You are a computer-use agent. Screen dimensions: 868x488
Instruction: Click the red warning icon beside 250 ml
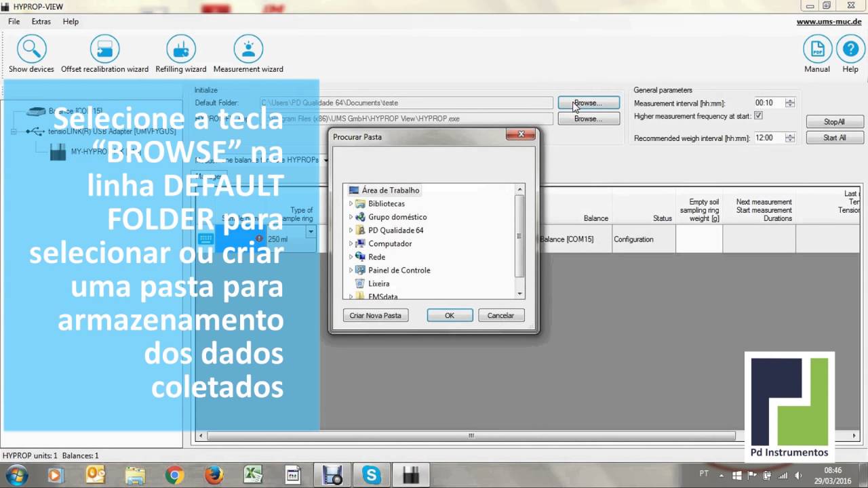click(259, 239)
